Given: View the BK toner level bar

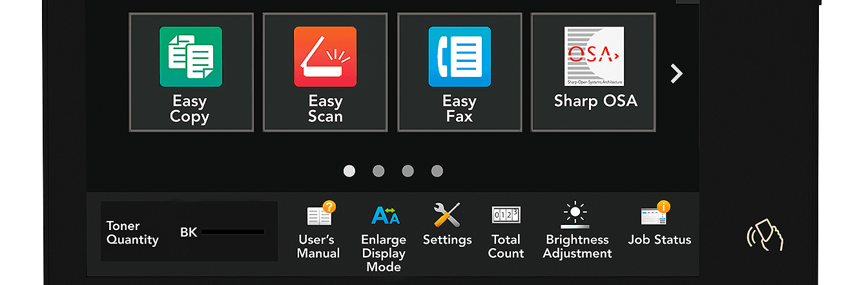Looking at the screenshot, I should 232,232.
